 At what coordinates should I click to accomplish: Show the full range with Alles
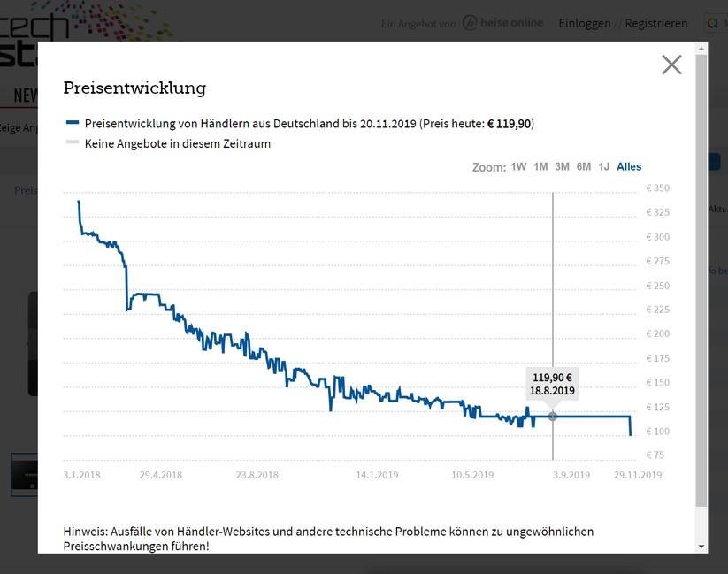[629, 167]
